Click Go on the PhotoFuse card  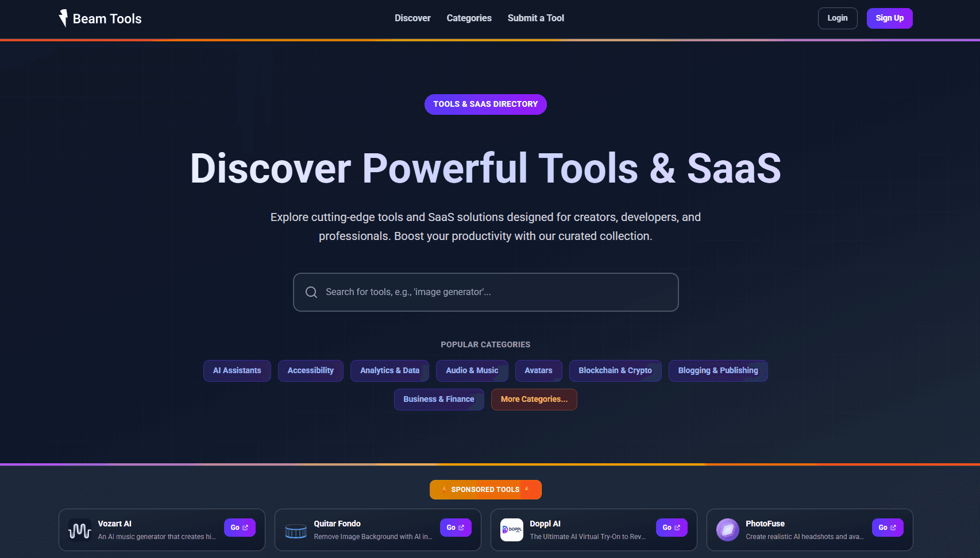(887, 527)
